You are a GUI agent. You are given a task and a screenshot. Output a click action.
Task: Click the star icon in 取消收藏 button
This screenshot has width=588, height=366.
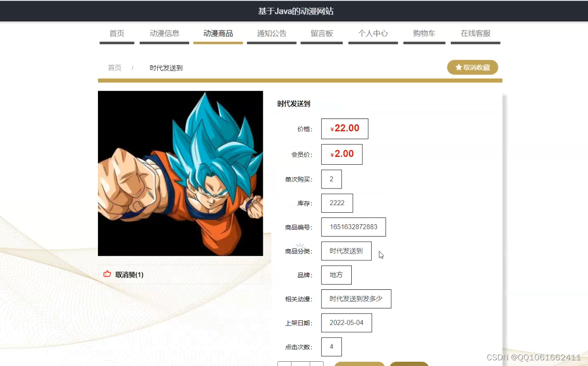pyautogui.click(x=459, y=68)
